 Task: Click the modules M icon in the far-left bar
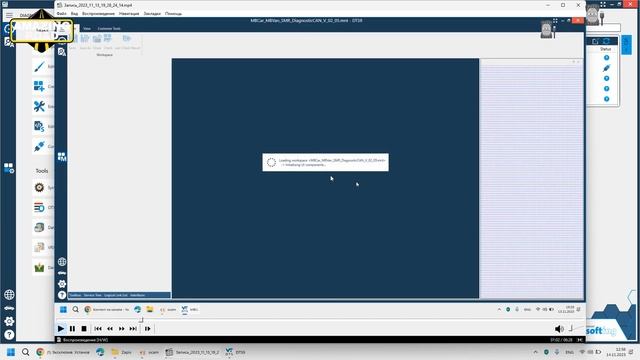(x=9, y=168)
